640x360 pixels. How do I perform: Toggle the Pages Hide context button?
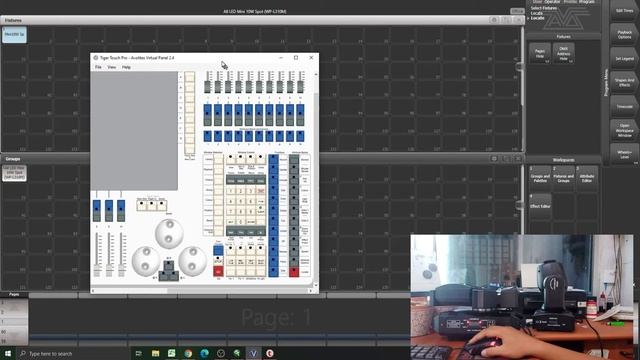pyautogui.click(x=540, y=53)
